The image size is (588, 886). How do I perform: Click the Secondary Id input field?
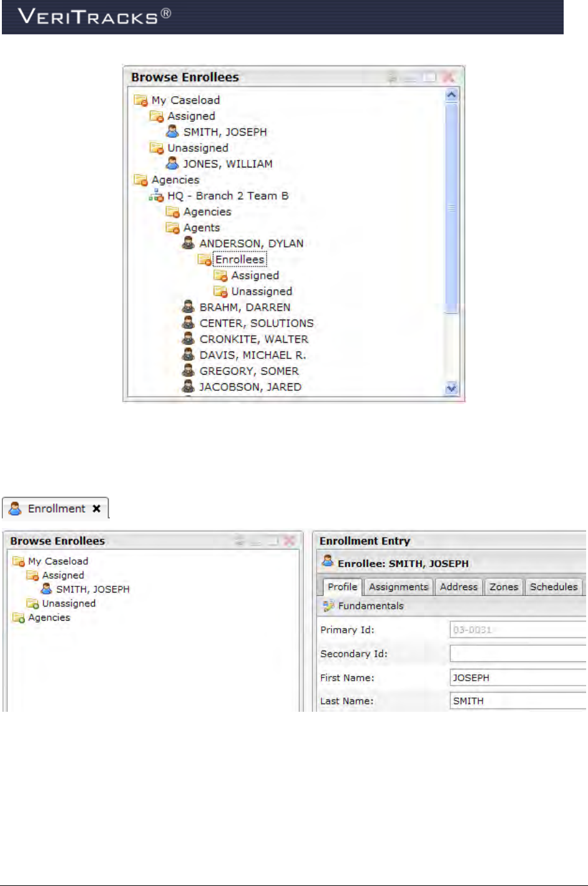(x=517, y=654)
